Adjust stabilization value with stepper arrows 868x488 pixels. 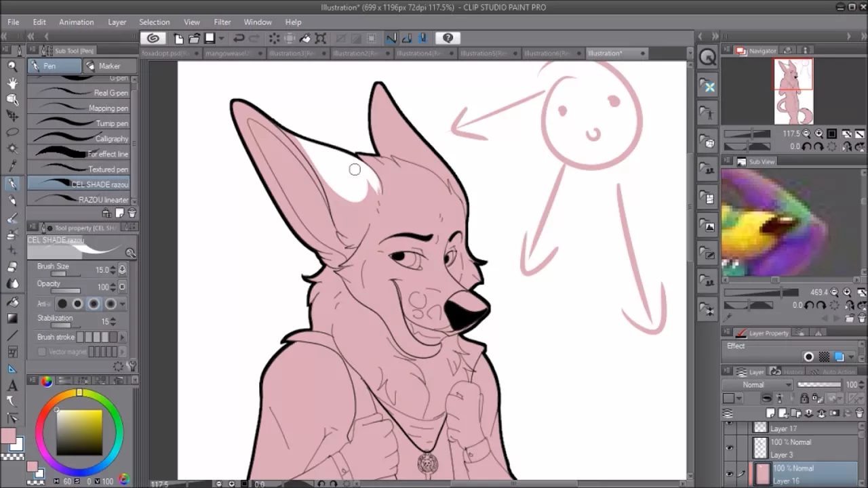[113, 321]
